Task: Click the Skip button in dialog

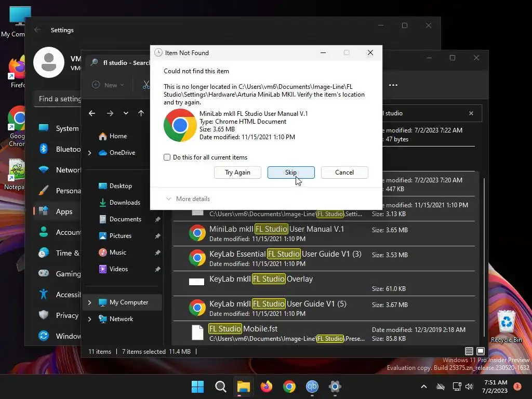Action: pos(291,172)
